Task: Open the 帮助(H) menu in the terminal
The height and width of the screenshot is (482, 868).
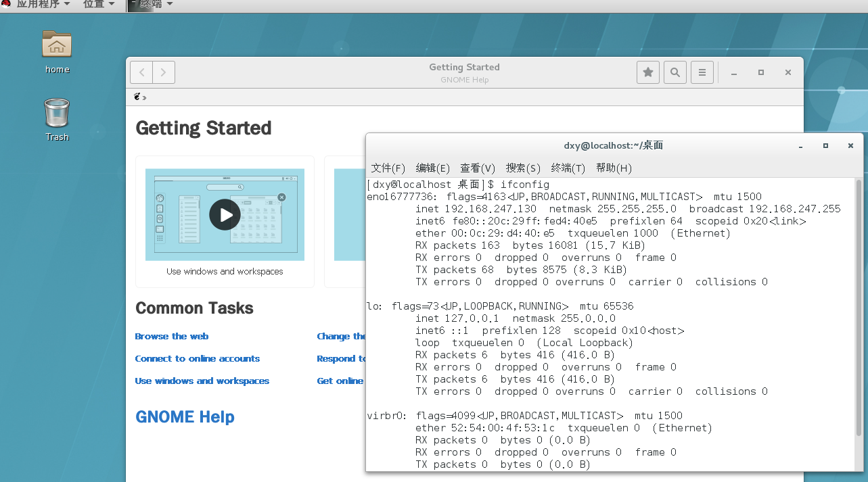Action: pos(614,168)
